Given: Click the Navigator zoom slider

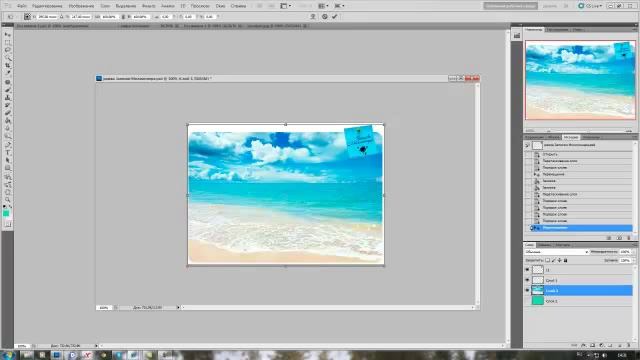Looking at the screenshot, I should [x=588, y=131].
